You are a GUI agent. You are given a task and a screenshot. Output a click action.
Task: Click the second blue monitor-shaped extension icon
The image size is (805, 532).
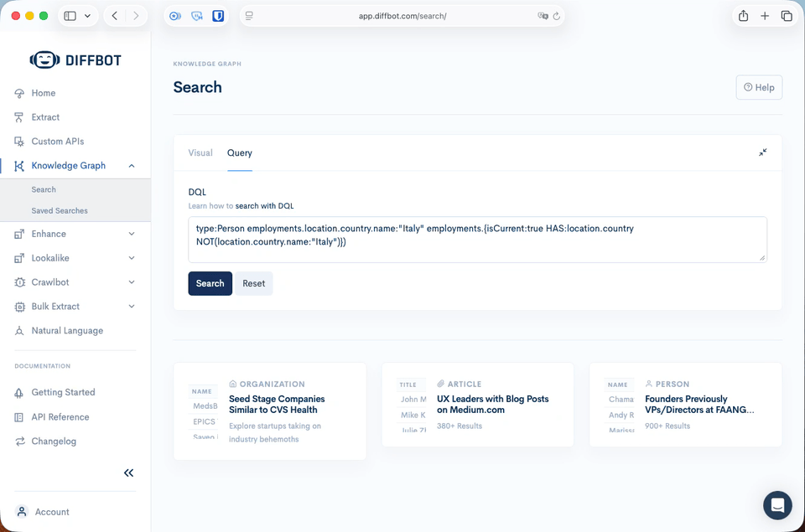[197, 16]
